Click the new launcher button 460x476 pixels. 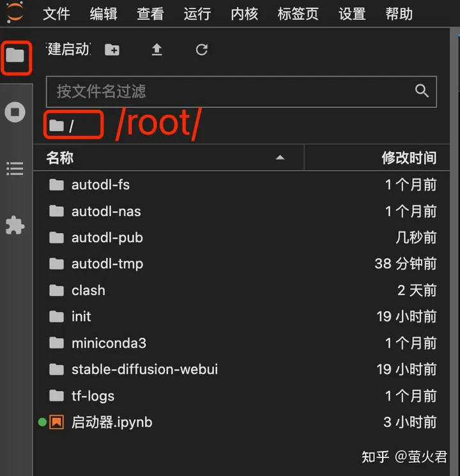pyautogui.click(x=68, y=49)
